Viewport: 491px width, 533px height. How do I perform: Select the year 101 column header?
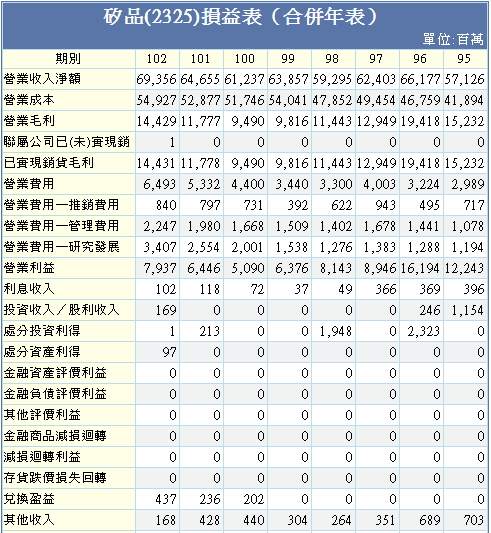pos(201,59)
